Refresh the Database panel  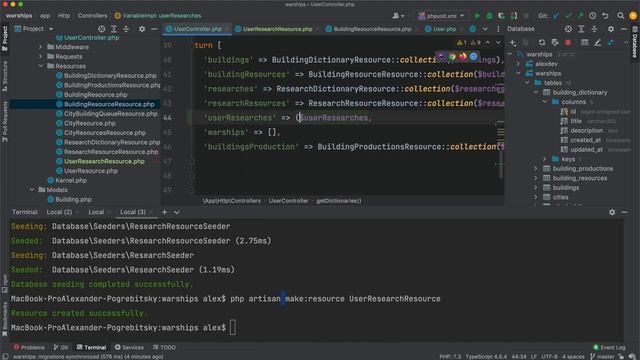[542, 42]
